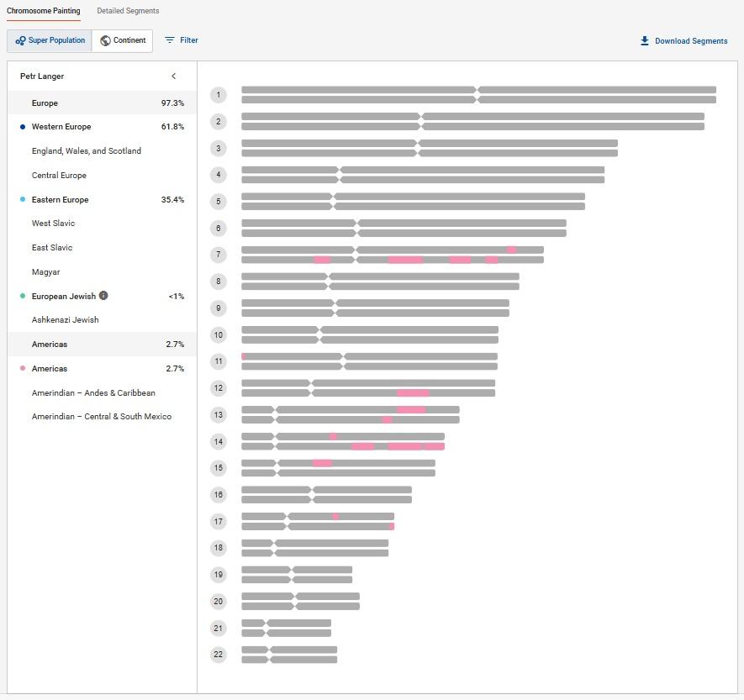
Task: Click the Super Population cluster icon
Action: 20,40
